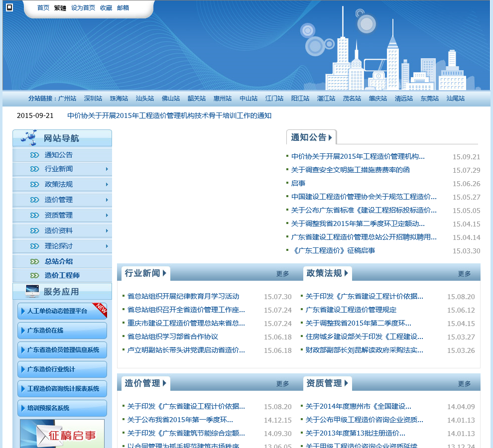This screenshot has width=493, height=448.
Task: Open 首页 in the top menu
Action: tap(43, 8)
